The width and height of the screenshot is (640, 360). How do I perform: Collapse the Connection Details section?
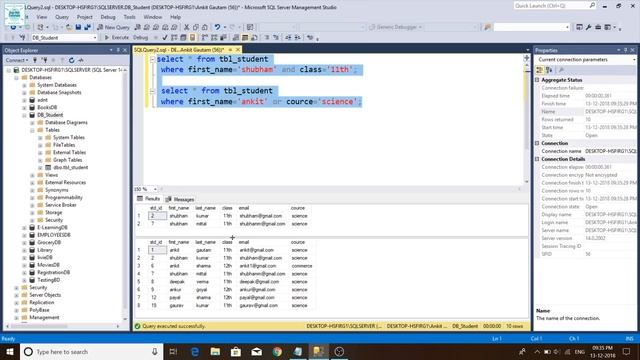click(537, 159)
